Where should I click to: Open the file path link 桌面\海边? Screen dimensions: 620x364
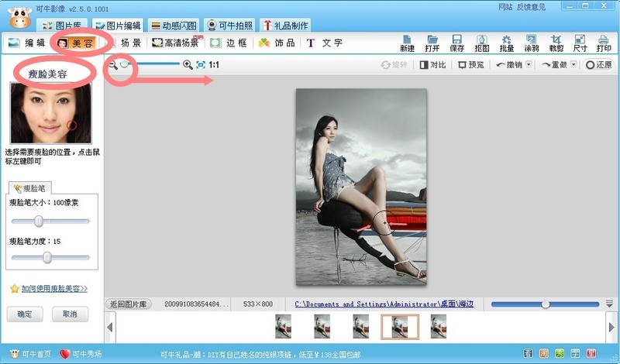point(384,304)
